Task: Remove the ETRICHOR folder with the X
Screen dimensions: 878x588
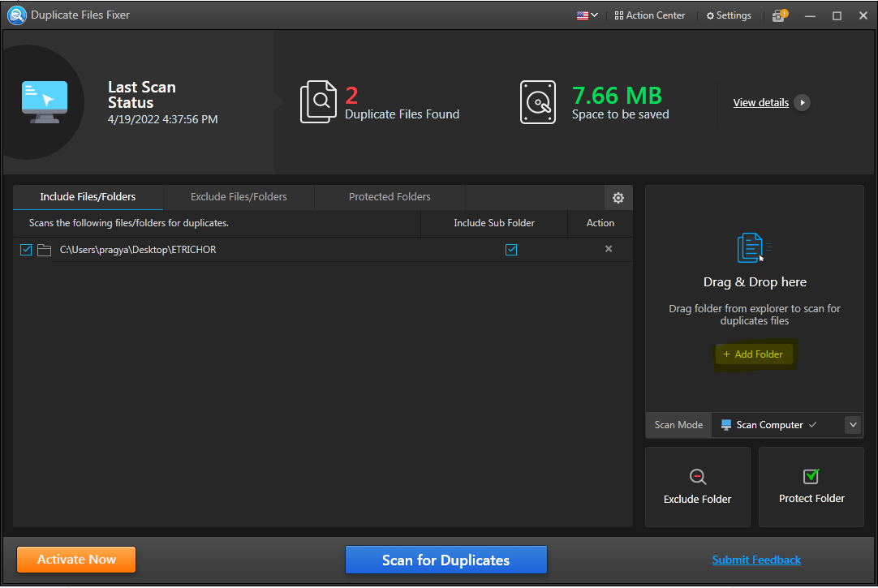Action: [609, 249]
